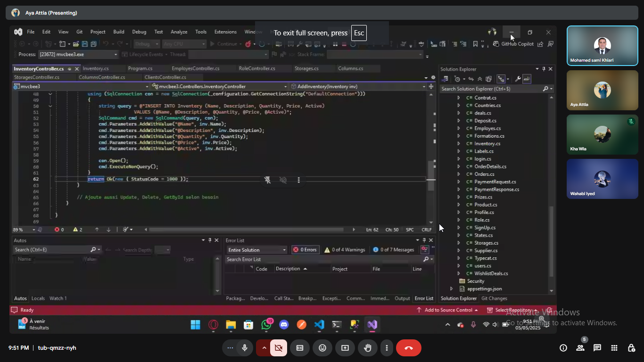The image size is (644, 362).
Task: Leave the Meet call
Action: coord(409,348)
